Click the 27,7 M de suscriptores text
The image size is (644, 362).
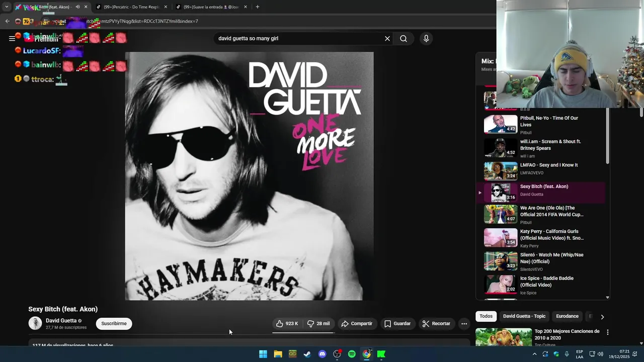pyautogui.click(x=66, y=328)
